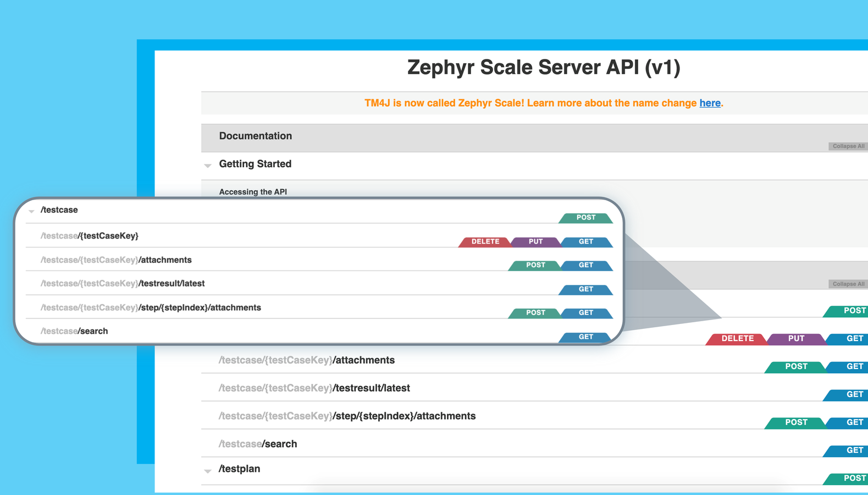Viewport: 868px width, 495px height.
Task: Click GET tag on /testcase/search row in callout
Action: point(586,338)
